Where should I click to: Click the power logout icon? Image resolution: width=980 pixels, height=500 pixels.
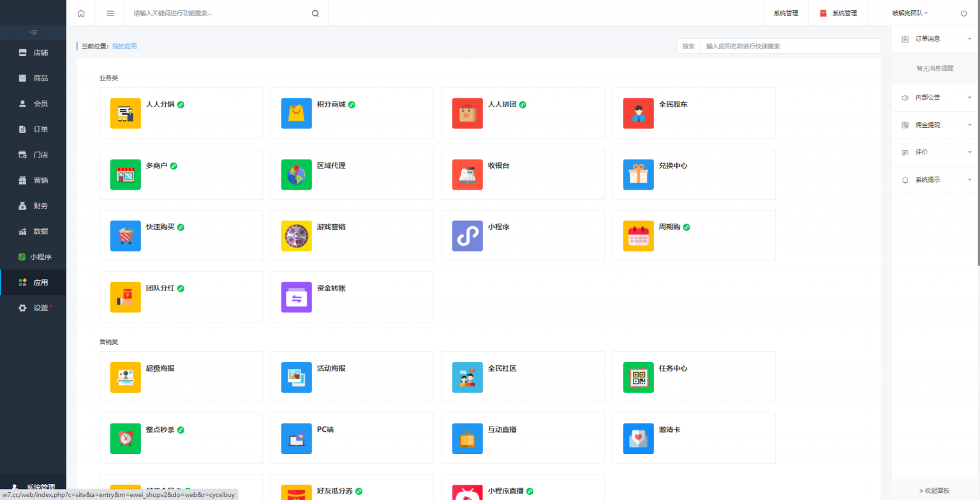tap(963, 13)
